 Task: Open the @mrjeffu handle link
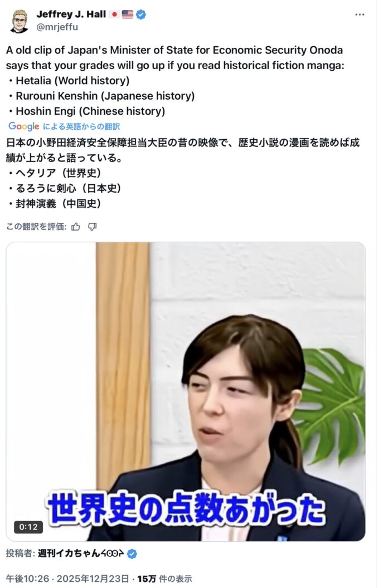[x=57, y=27]
